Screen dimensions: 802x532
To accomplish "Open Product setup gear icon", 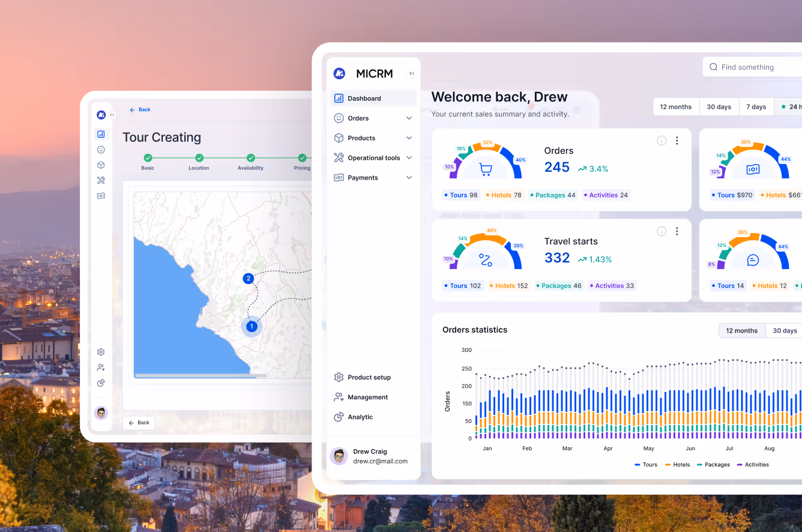I will pos(339,377).
